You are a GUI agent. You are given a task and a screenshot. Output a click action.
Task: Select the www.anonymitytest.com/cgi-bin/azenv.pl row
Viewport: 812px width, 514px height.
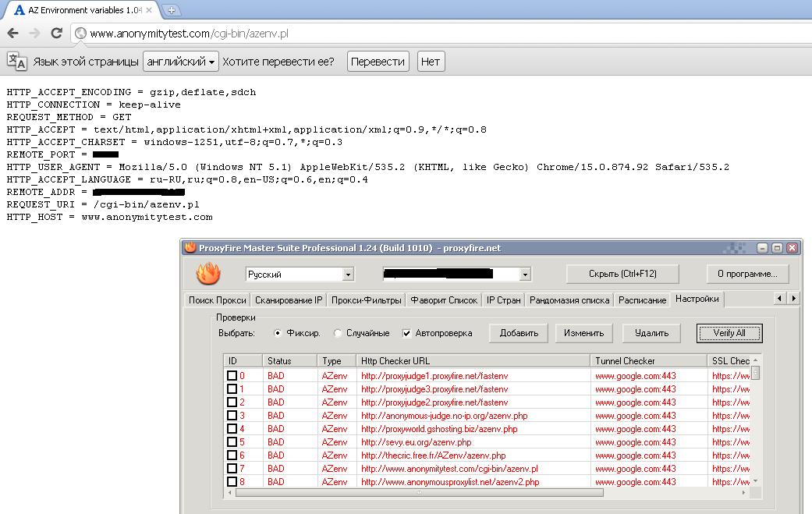pos(449,469)
